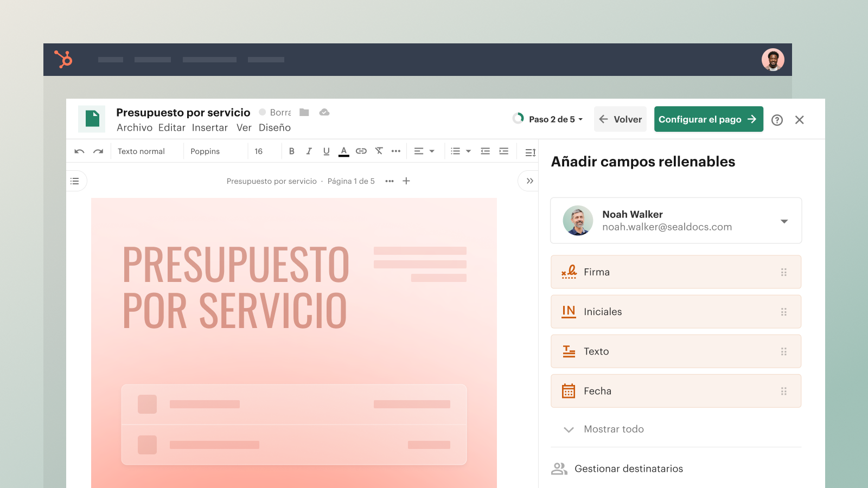Open the Archivo menu
Screen dimensions: 868x488
[x=135, y=127]
